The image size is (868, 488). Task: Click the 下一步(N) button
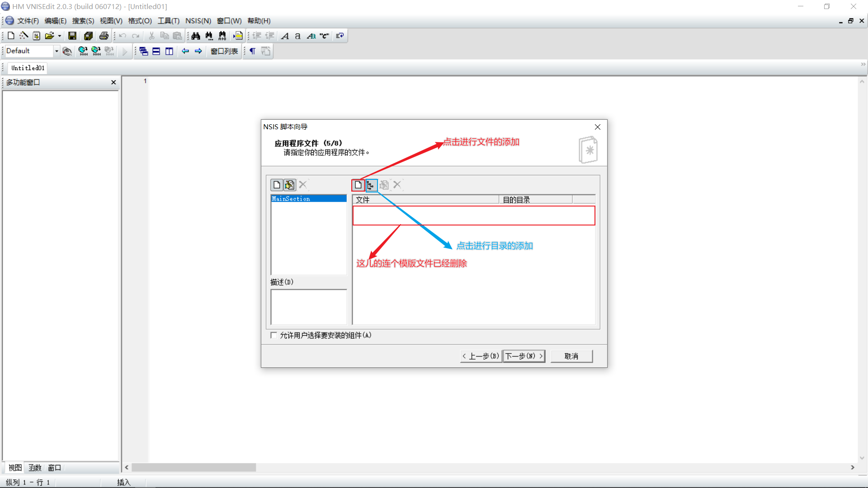pos(524,356)
